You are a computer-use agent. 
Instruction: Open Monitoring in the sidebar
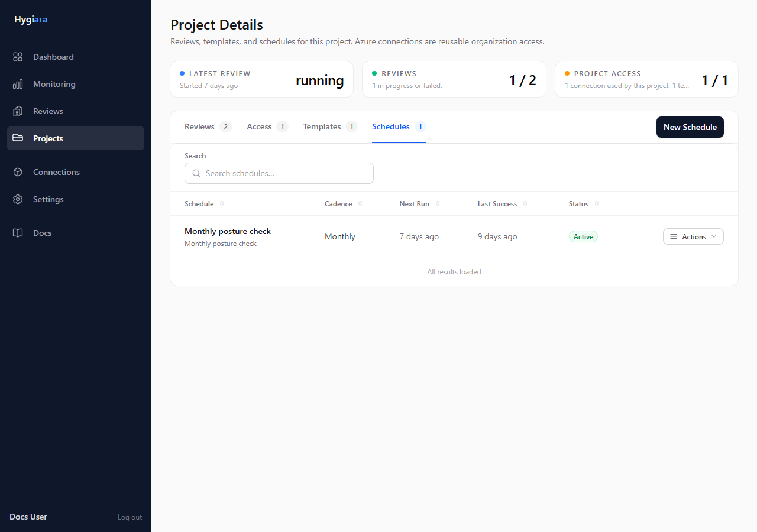[76, 84]
